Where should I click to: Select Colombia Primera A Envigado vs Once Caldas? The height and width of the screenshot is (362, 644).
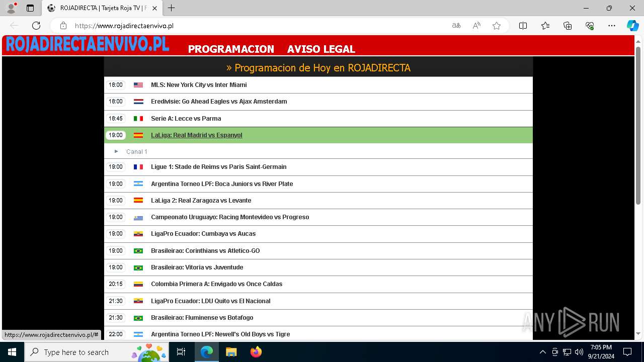tap(318, 284)
